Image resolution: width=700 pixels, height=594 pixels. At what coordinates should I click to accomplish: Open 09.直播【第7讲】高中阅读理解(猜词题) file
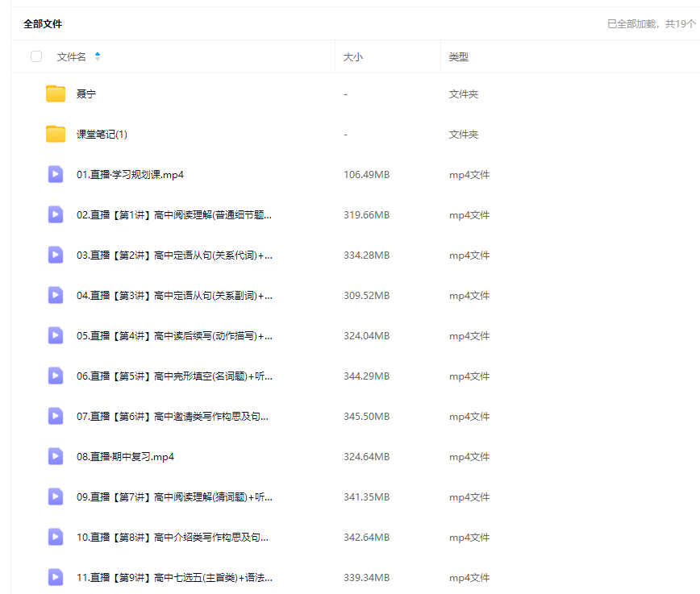click(x=174, y=497)
